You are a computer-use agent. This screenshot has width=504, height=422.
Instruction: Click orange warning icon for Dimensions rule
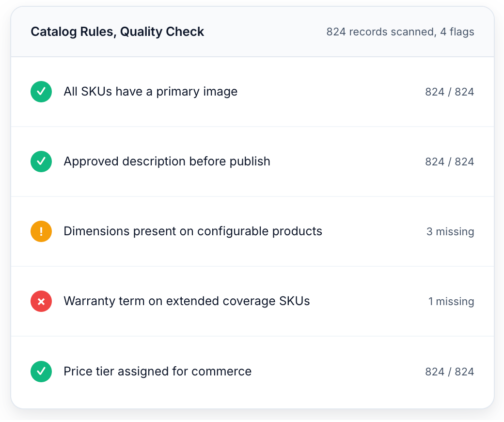[41, 231]
